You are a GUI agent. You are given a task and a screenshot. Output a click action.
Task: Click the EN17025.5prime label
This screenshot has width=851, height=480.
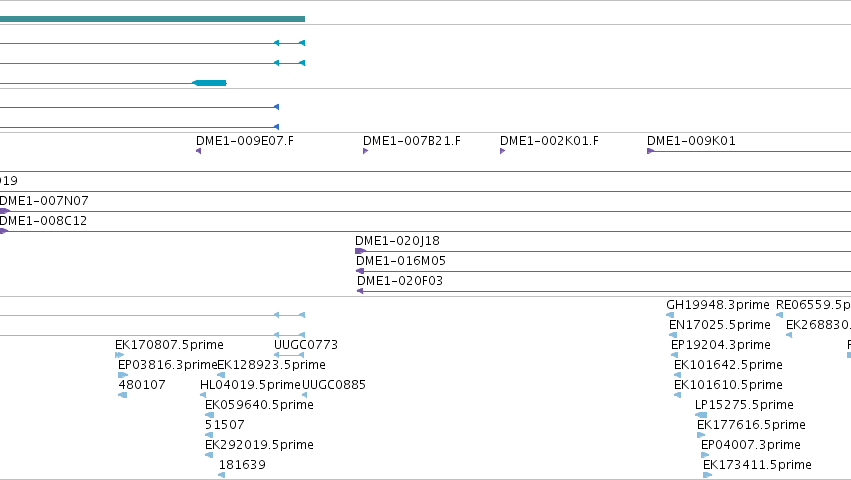720,325
